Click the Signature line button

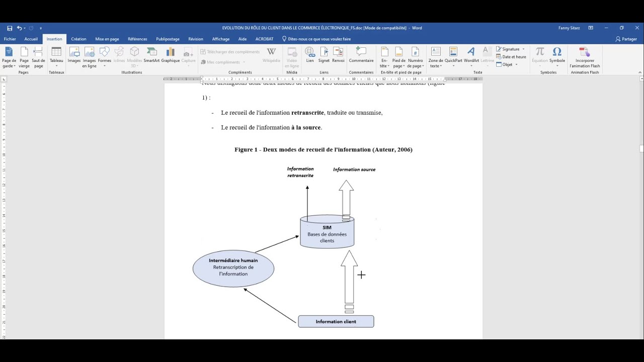pyautogui.click(x=508, y=49)
